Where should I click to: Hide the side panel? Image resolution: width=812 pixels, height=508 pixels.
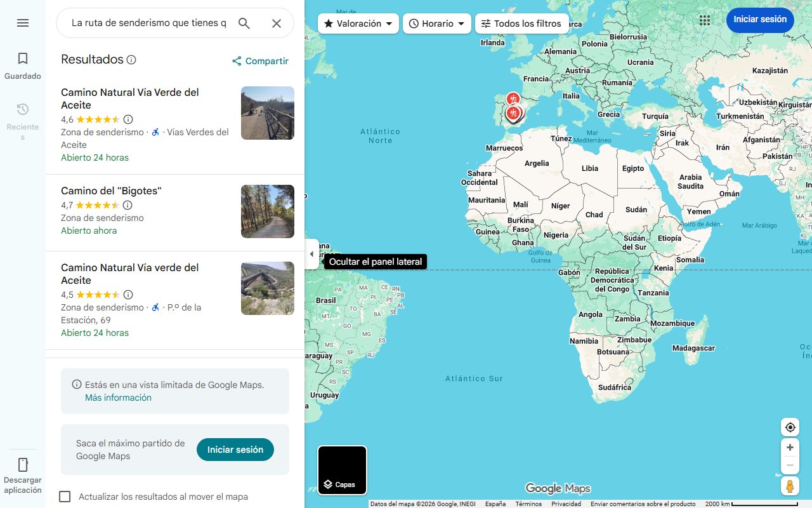[311, 254]
